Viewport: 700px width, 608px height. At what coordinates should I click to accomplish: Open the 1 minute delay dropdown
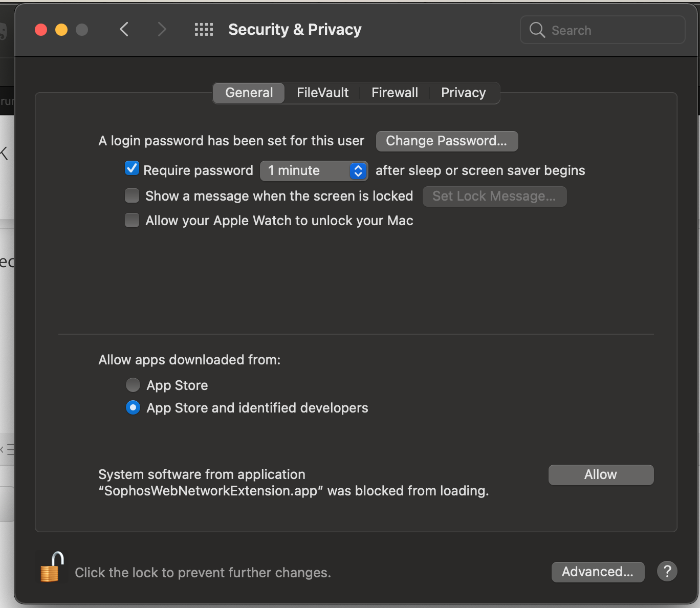[x=314, y=170]
